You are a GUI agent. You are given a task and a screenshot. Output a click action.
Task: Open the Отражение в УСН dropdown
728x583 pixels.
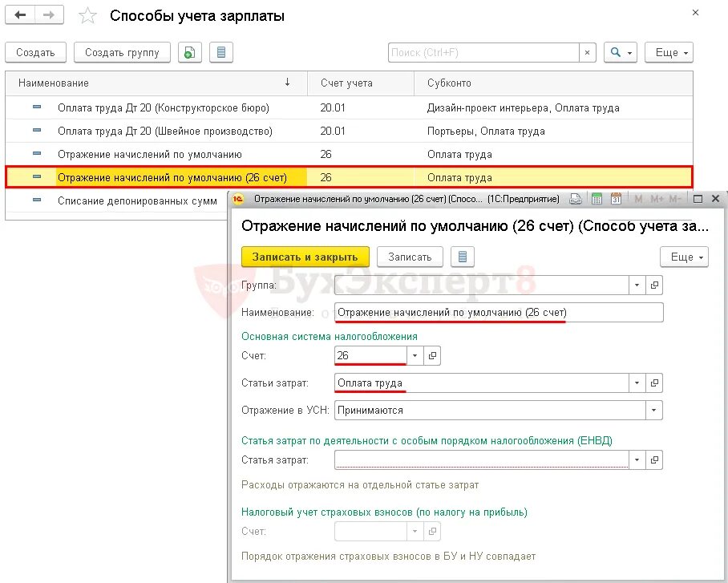tap(655, 411)
